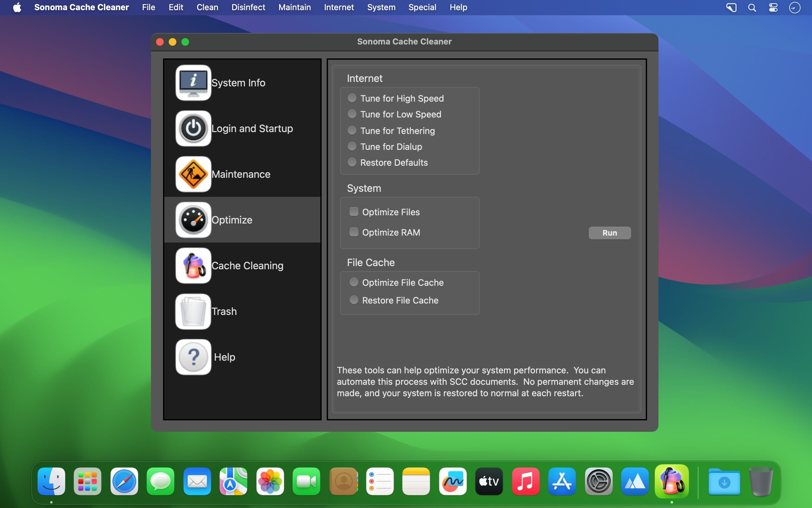Tick the Optimize RAM checkbox

click(354, 232)
